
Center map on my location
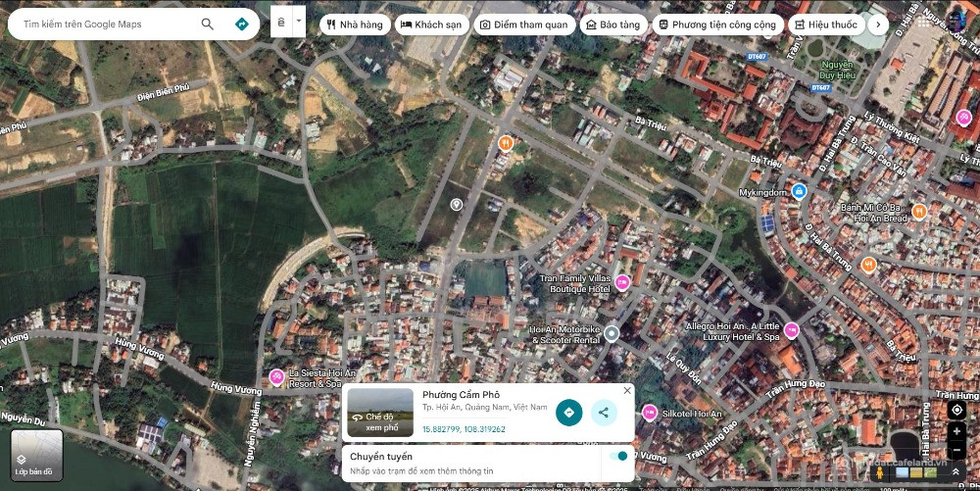point(957,410)
